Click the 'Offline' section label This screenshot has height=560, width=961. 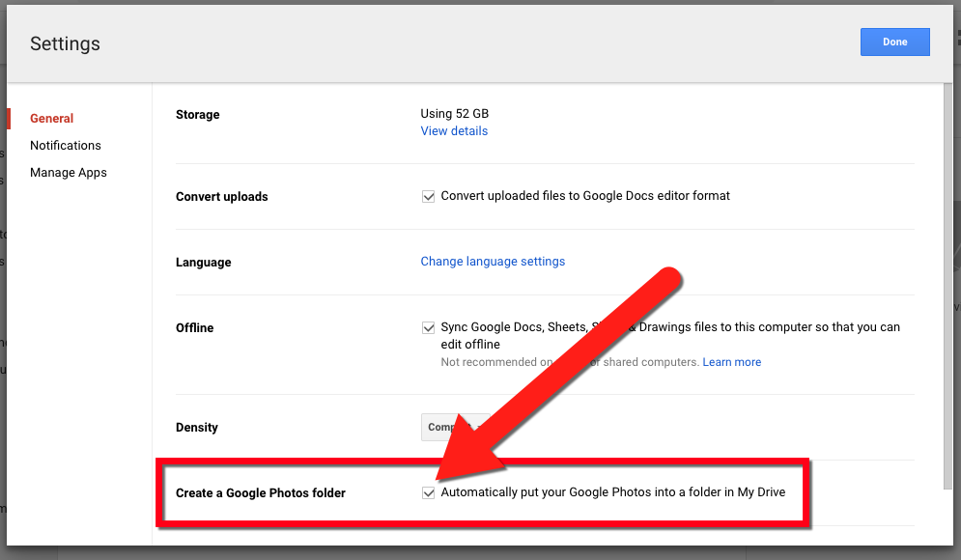tap(195, 327)
